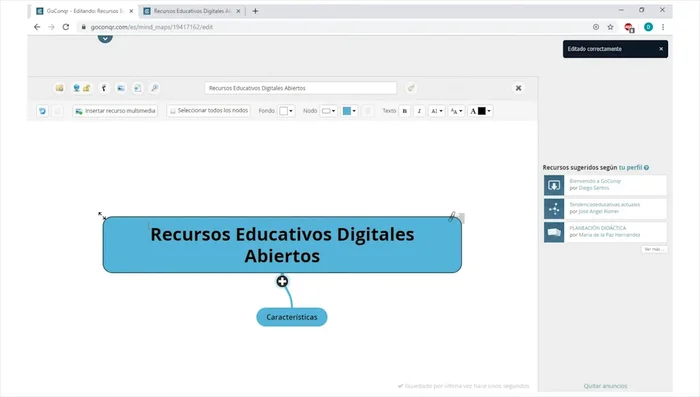Screen dimensions: 700x397
Task: Click the magnifier zoom icon
Action: click(154, 88)
